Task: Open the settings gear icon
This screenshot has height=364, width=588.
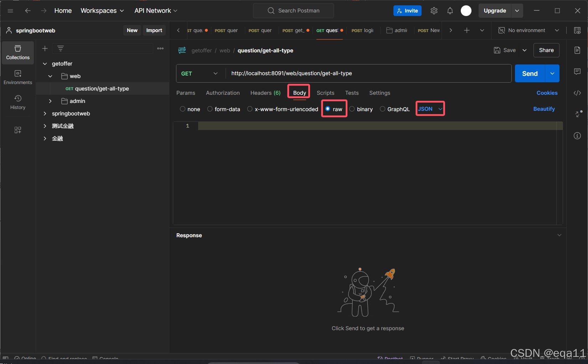Action: coord(434,11)
